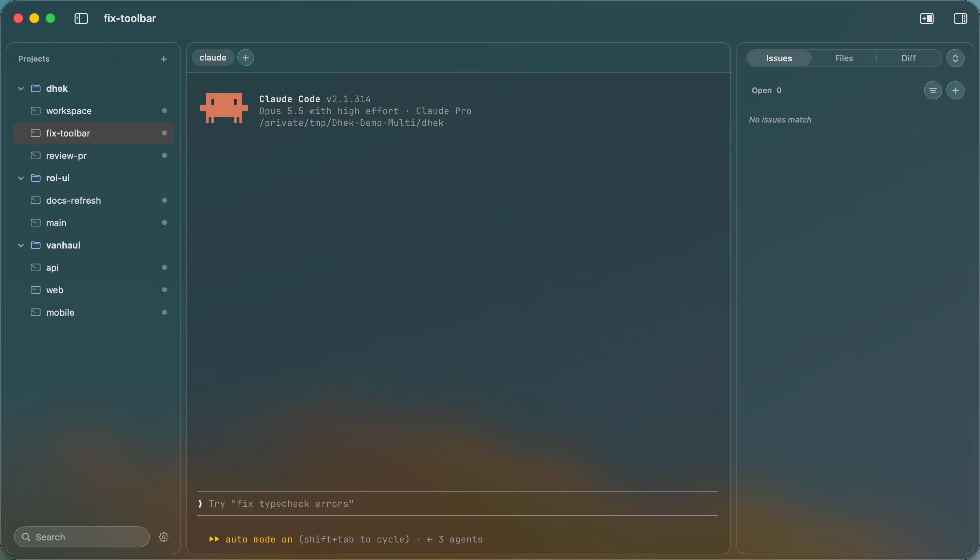Open the main session in roi-ui
This screenshot has width=980, height=560.
click(x=93, y=223)
